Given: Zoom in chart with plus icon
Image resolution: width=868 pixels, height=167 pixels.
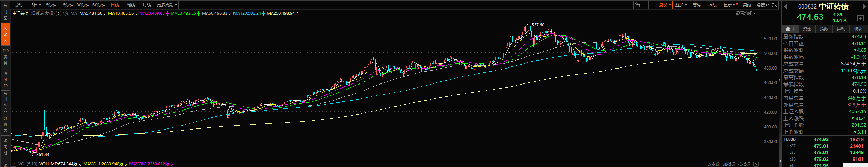Looking at the screenshot, I should point(645,5).
